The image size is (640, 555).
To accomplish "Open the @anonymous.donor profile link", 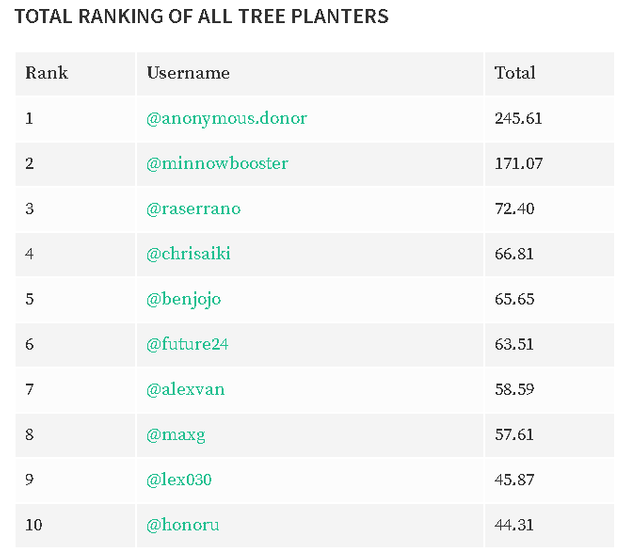I will pos(227,118).
